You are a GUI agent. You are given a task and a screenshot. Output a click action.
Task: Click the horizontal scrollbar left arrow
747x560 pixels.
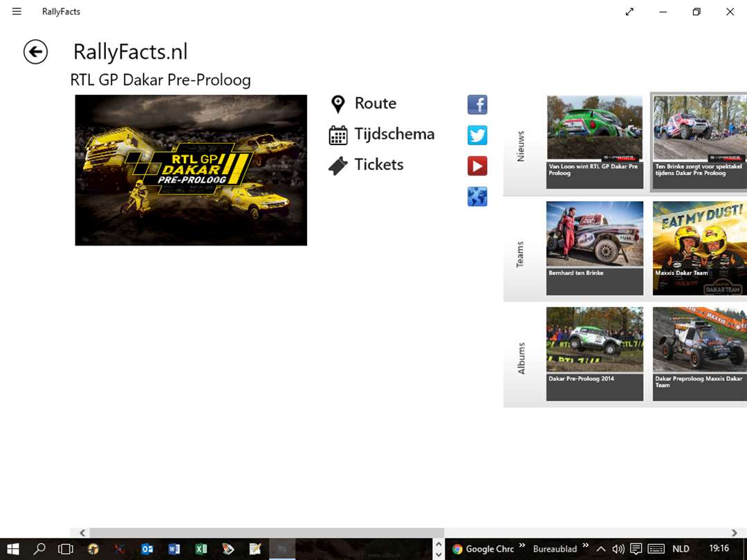[82, 533]
